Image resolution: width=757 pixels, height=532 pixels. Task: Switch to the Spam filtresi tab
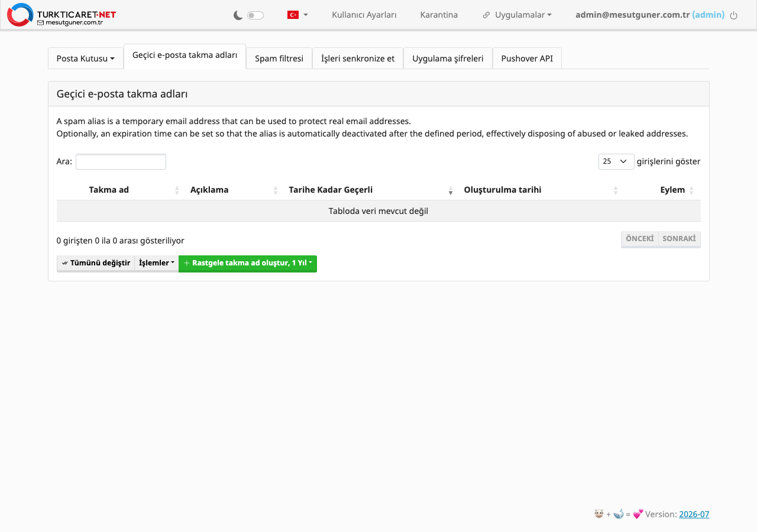coord(279,59)
